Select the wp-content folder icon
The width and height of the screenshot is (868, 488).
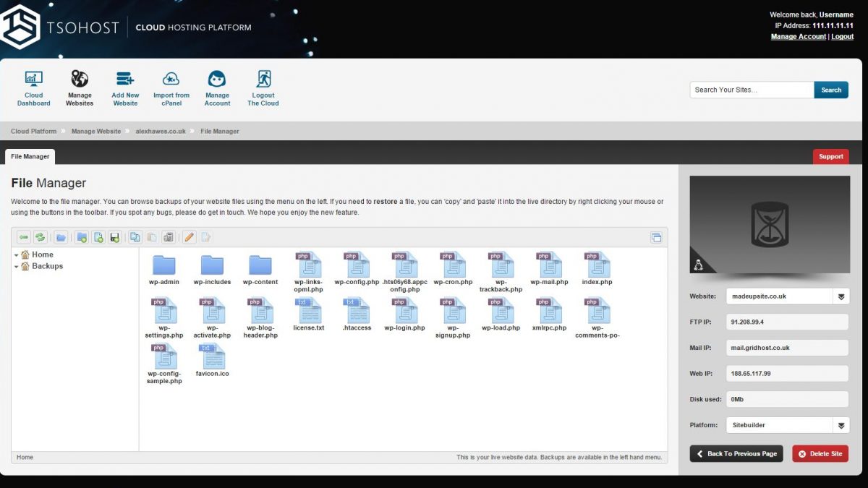pos(260,265)
